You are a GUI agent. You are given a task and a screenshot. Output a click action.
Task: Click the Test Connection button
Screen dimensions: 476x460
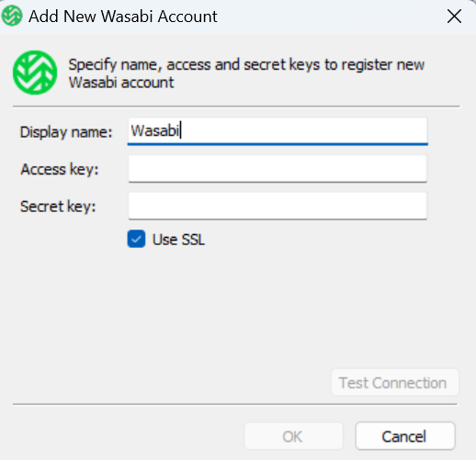pos(395,382)
